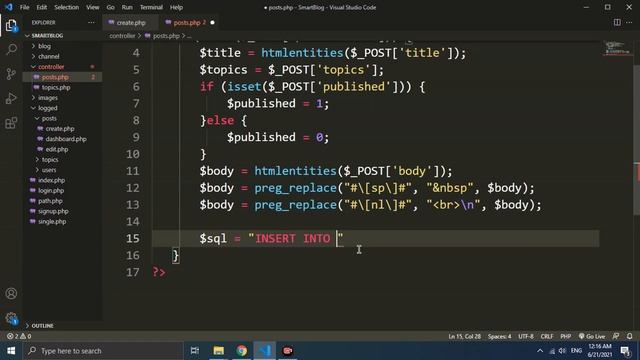Show hidden system tray icons
The image size is (640, 360).
pyautogui.click(x=540, y=351)
